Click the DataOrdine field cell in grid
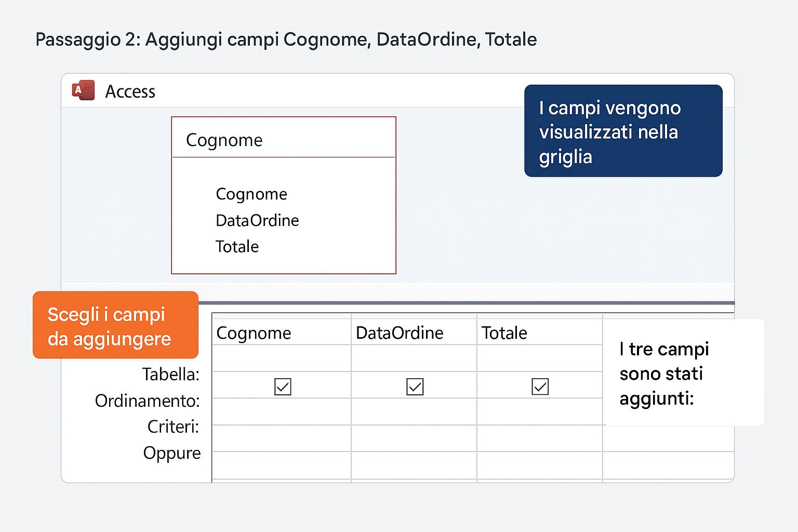 (x=414, y=332)
